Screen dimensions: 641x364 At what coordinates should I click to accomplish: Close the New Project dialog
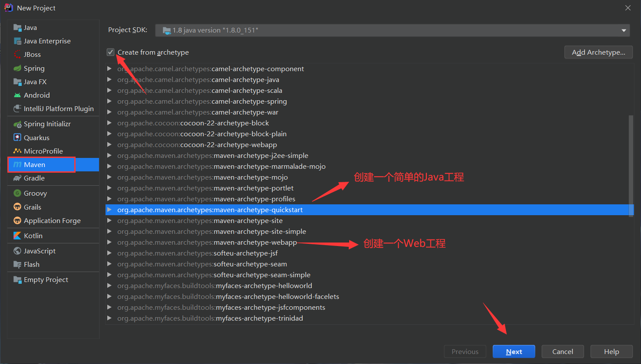click(x=628, y=8)
